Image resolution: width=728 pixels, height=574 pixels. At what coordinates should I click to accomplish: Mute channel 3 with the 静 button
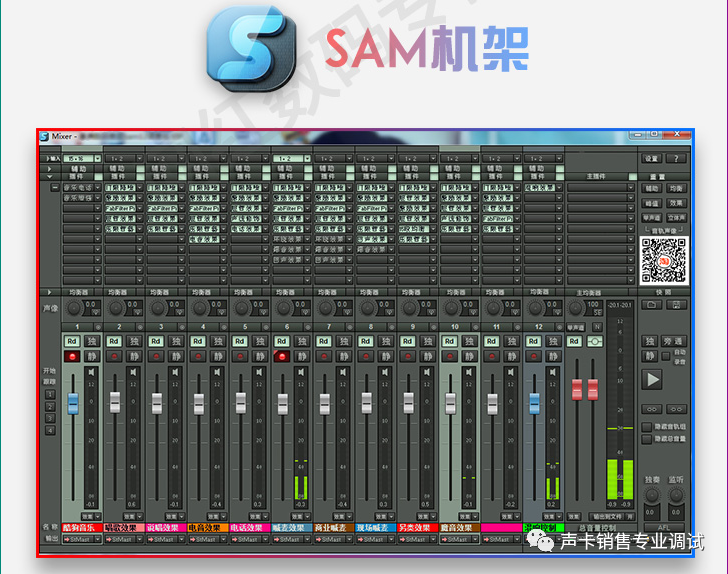click(176, 356)
